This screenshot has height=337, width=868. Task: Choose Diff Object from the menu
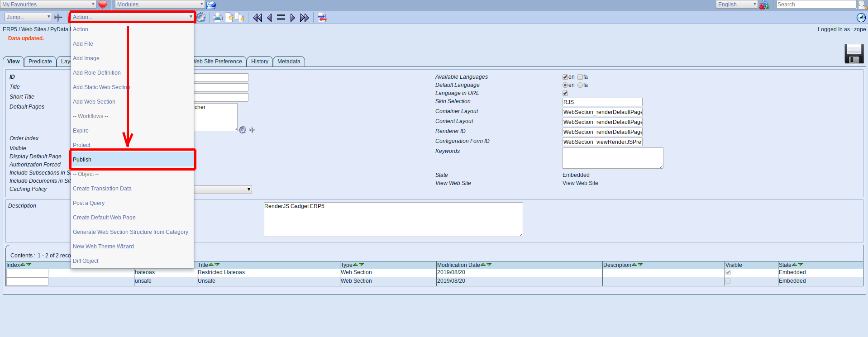click(x=132, y=261)
